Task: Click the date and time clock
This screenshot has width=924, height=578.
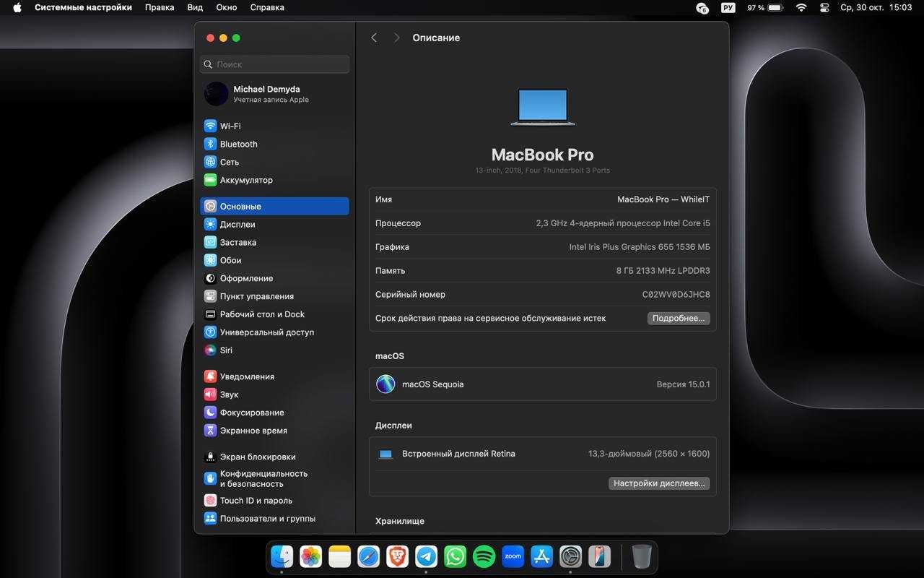Action: point(876,7)
